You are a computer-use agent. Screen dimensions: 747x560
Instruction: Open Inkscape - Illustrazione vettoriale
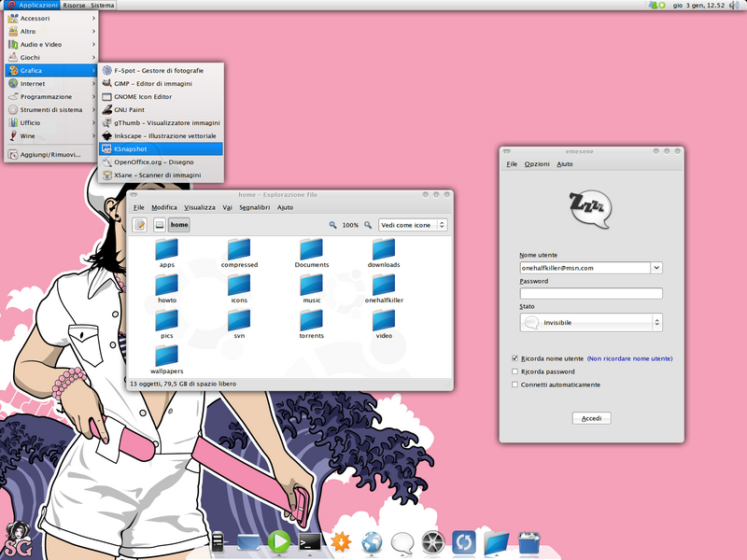(161, 135)
